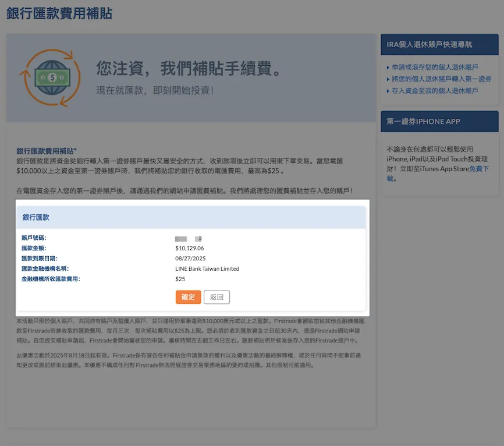Click the $10,129.06 匯款金額 value
This screenshot has height=446, width=504.
click(190, 248)
